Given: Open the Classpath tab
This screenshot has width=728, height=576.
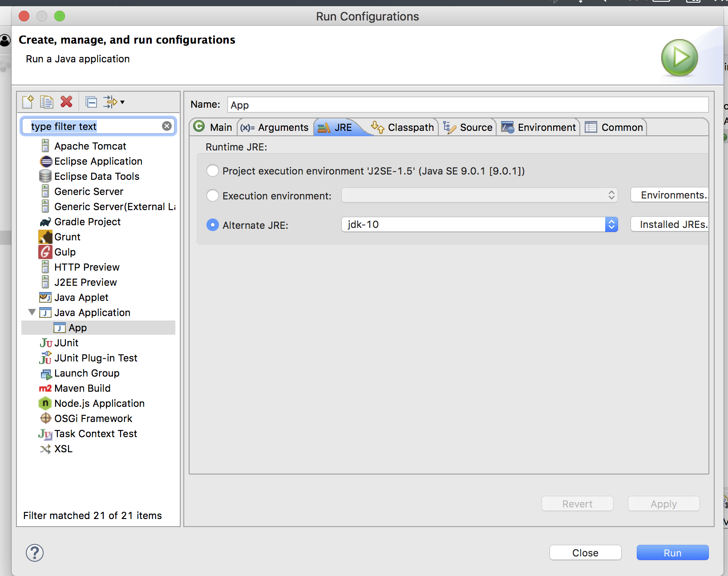Looking at the screenshot, I should click(402, 127).
